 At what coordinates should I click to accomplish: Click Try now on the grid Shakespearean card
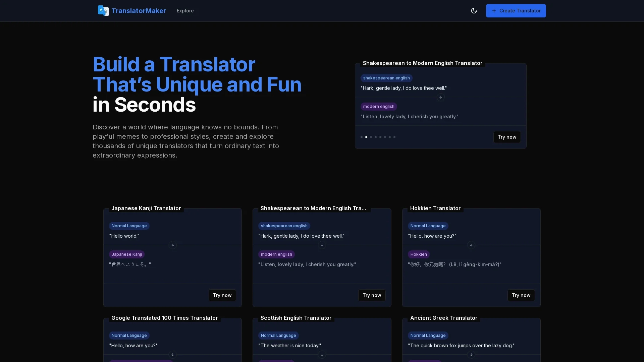(372, 295)
